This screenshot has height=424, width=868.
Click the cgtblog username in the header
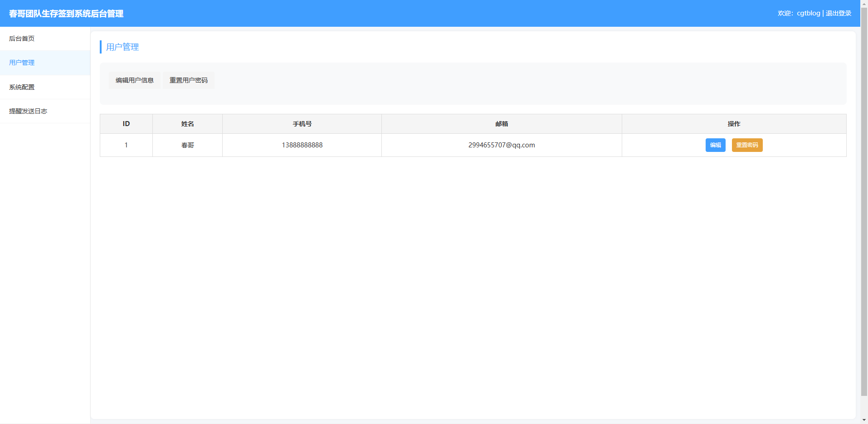tap(808, 13)
